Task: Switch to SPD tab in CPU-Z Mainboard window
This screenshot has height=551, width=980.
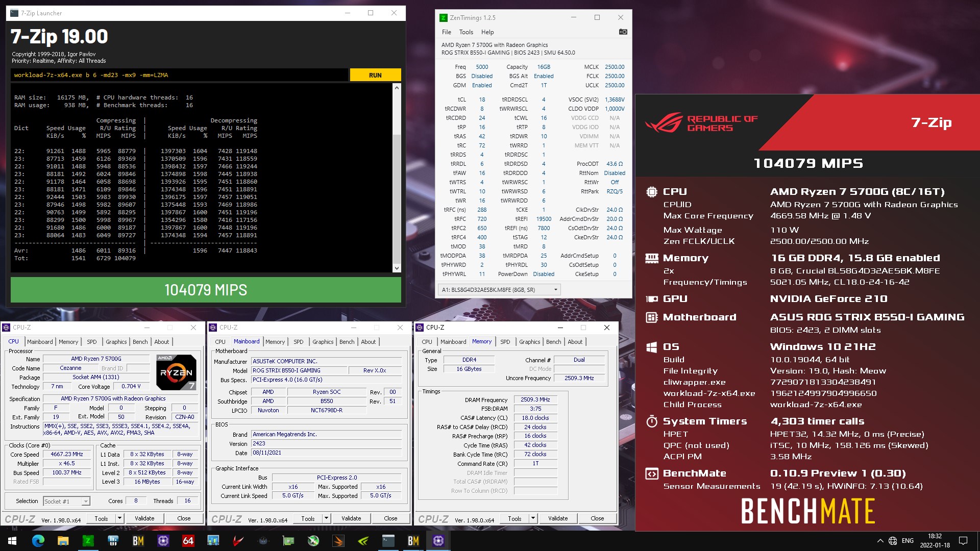Action: click(299, 342)
